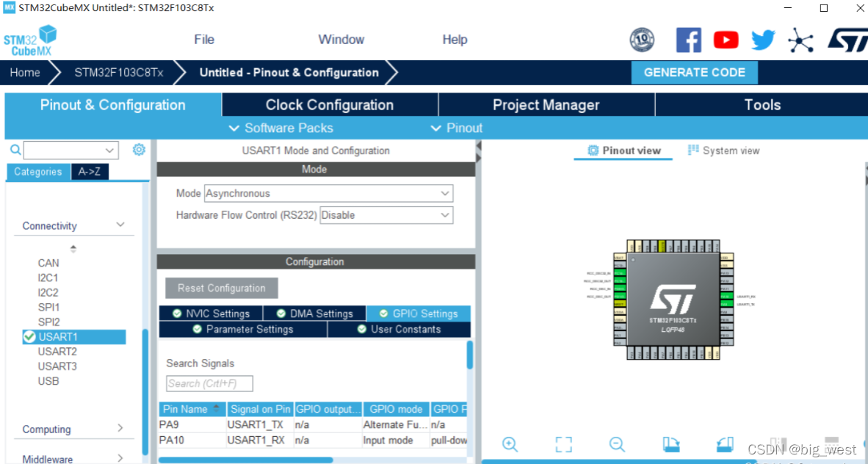Click the STM32CubeMX logo

tap(30, 40)
